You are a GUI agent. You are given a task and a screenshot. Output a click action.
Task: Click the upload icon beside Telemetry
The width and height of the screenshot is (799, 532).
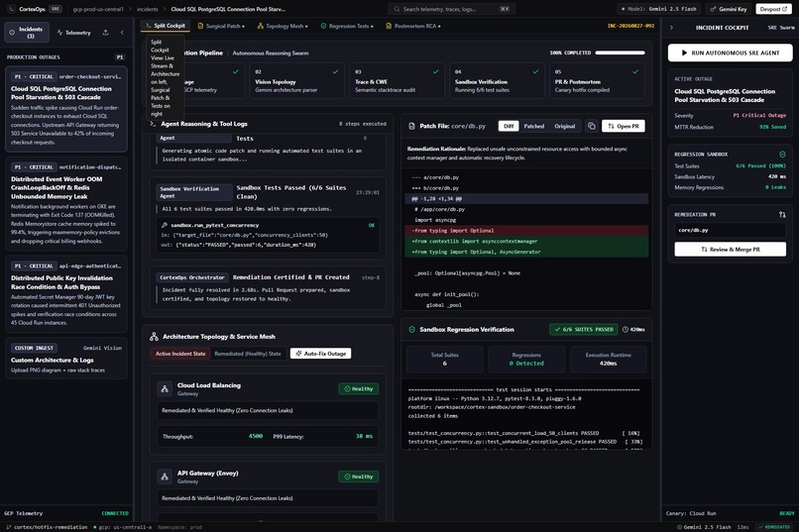pos(105,33)
